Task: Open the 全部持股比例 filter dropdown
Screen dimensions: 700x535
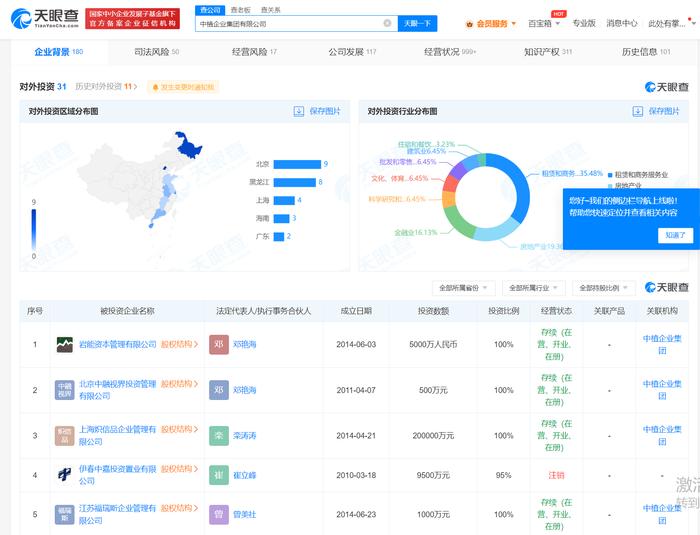Action: pos(604,288)
